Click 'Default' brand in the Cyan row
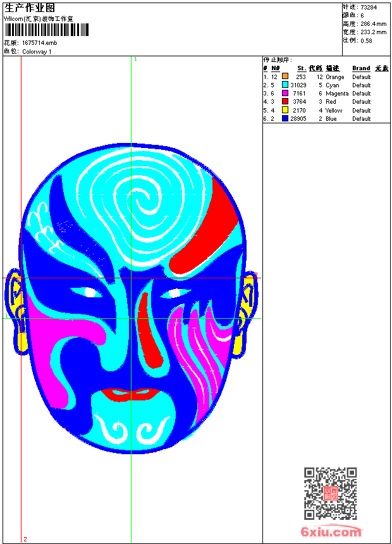This screenshot has height=544, width=392. [x=362, y=85]
